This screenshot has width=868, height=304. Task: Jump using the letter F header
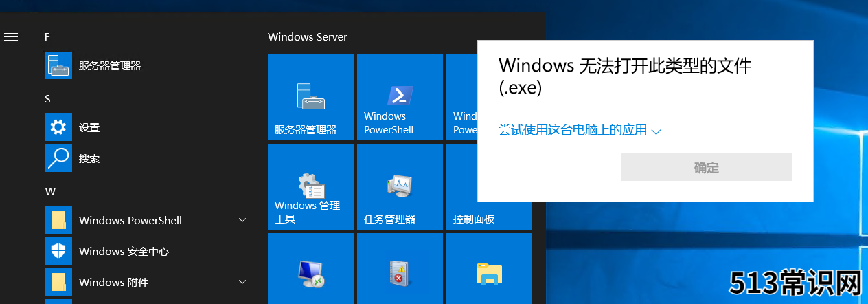pos(47,36)
